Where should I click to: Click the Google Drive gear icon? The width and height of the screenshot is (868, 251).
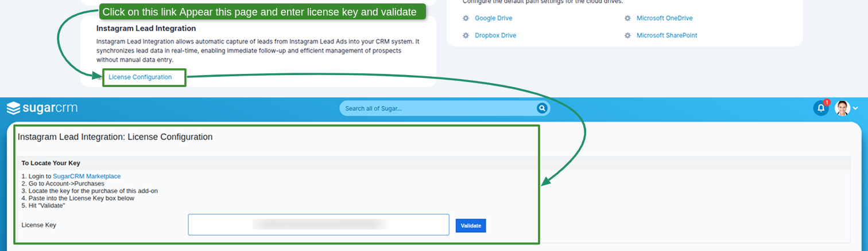pos(466,18)
